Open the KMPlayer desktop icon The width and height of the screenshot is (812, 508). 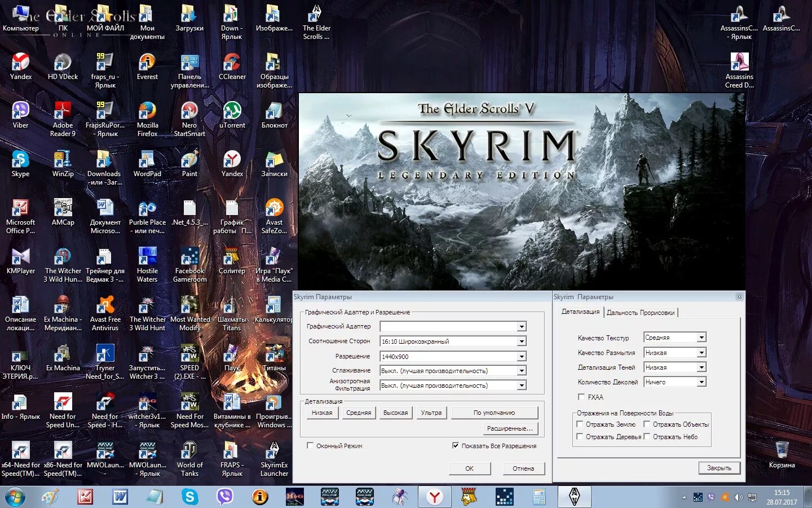coord(20,261)
